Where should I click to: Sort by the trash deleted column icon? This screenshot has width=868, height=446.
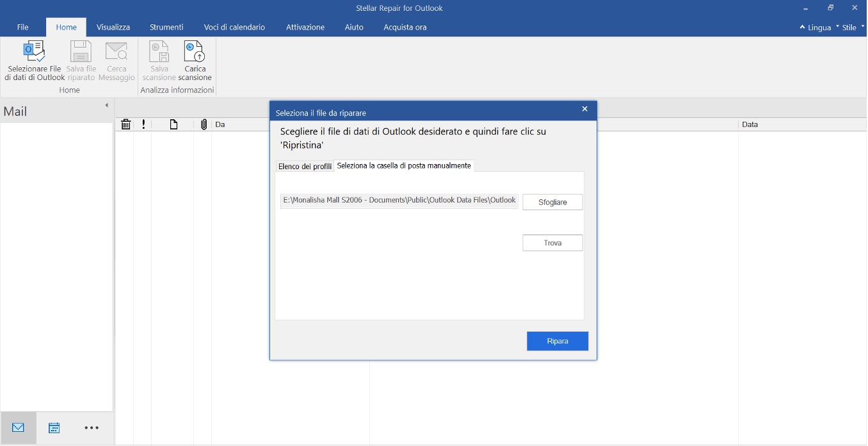(x=126, y=124)
